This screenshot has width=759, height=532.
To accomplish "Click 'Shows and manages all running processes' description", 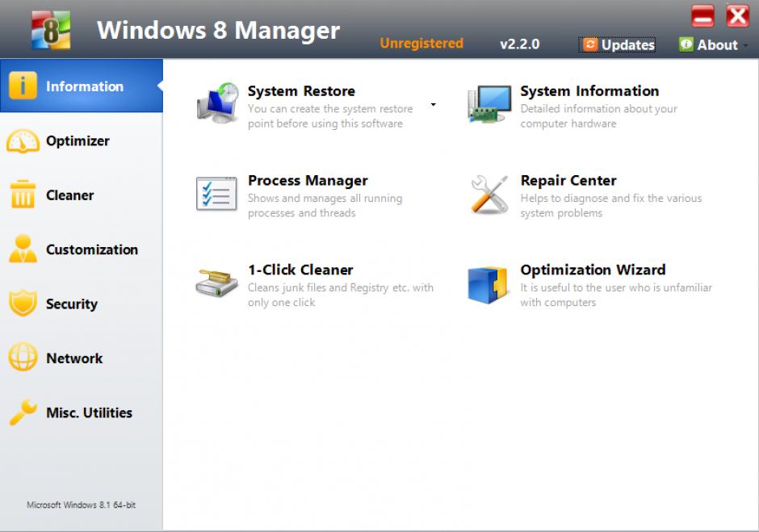I will click(x=325, y=206).
